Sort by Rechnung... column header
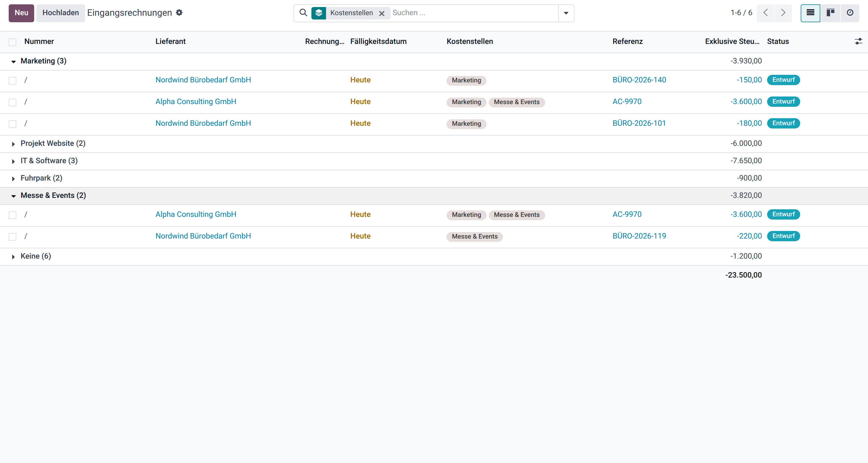Screen dimensions: 868x463 tap(324, 41)
